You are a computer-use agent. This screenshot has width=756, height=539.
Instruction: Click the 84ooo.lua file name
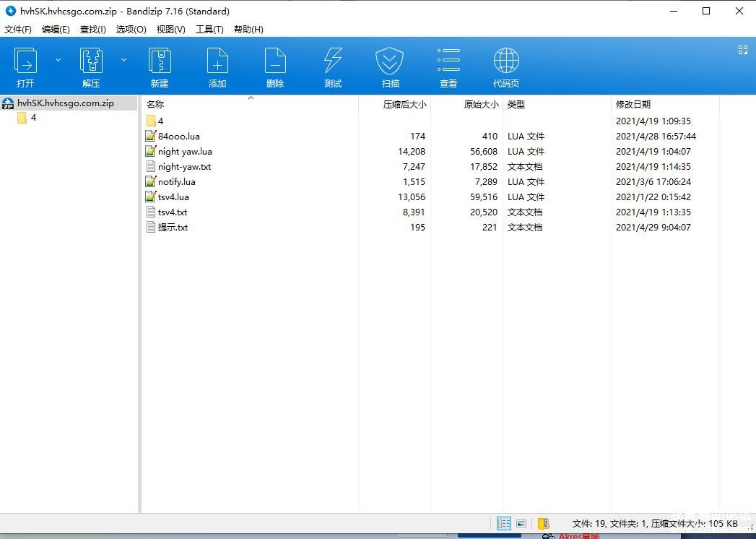(179, 136)
